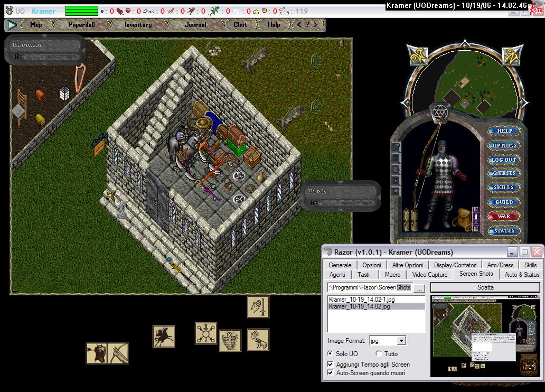The image size is (545, 392).
Task: Switch to the Arm/Dress tab
Action: pos(500,265)
